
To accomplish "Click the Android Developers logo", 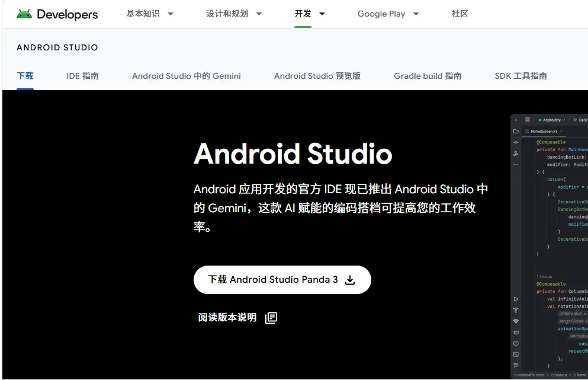I will (x=57, y=14).
